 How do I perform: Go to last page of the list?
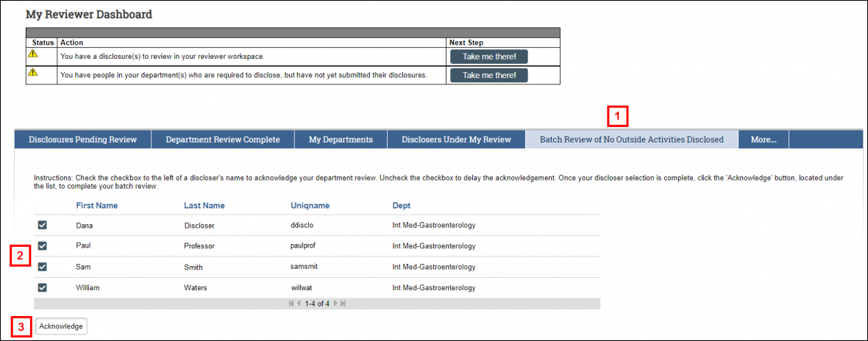click(x=344, y=304)
